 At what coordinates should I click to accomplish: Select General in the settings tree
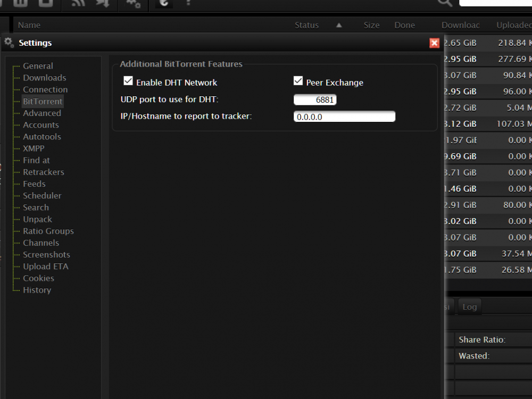point(38,66)
